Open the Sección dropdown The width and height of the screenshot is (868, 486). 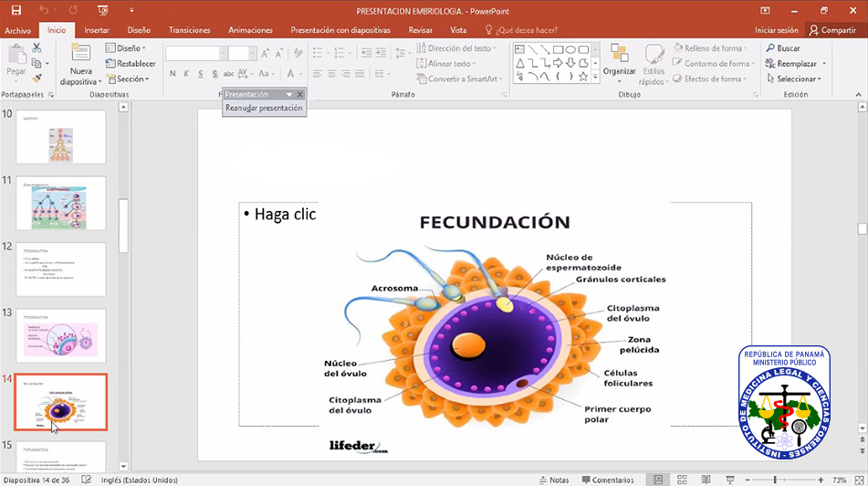(128, 79)
